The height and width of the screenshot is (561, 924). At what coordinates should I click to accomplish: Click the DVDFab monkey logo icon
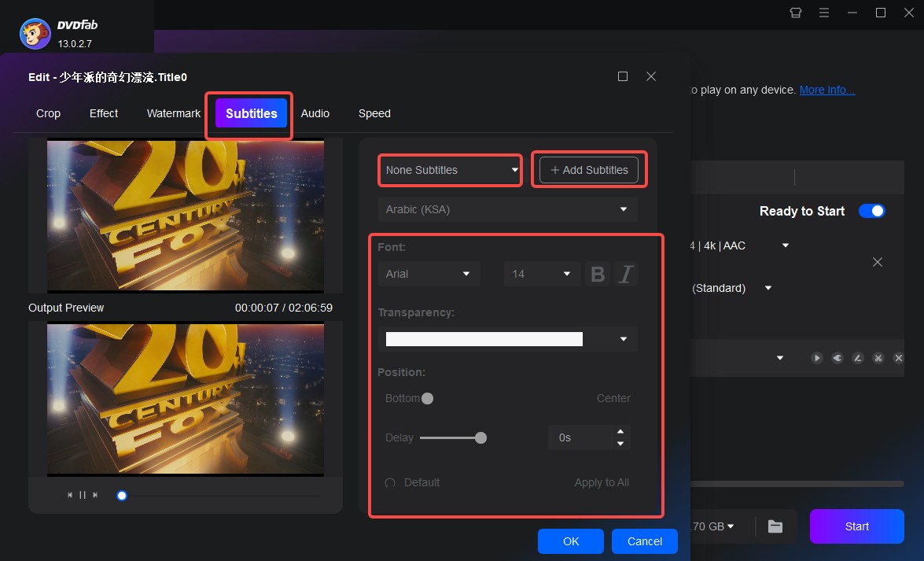pyautogui.click(x=35, y=34)
